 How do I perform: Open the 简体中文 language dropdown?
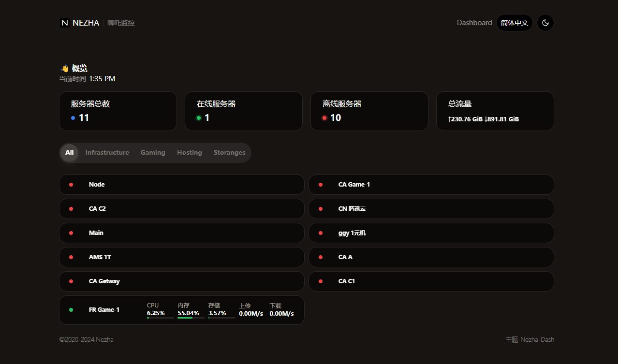(514, 23)
